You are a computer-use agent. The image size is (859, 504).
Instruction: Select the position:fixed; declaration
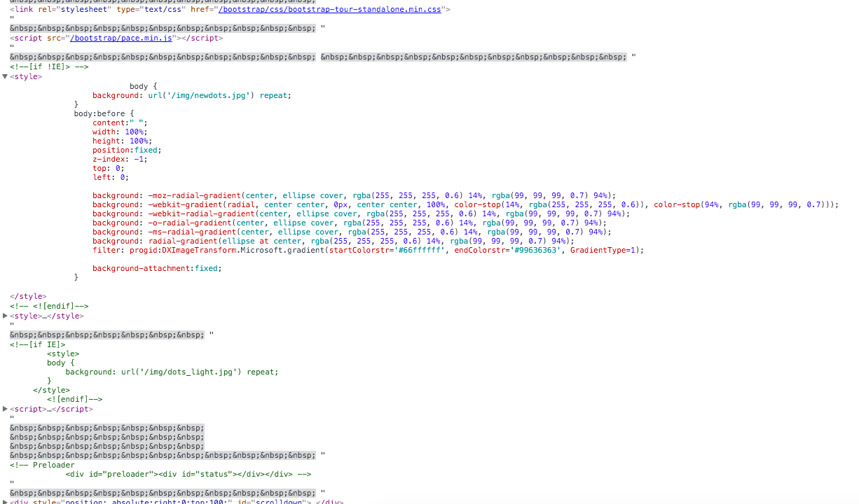[127, 150]
